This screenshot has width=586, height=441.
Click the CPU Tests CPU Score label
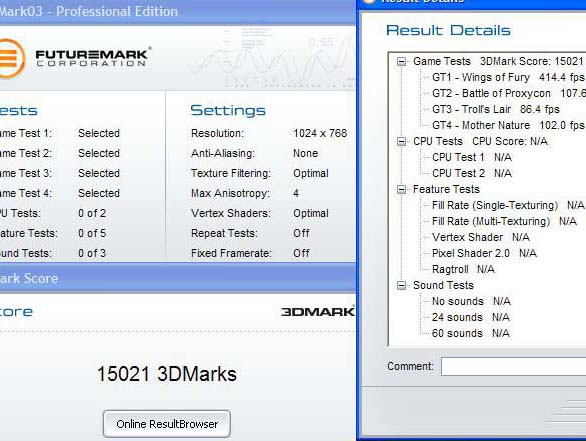coord(480,141)
